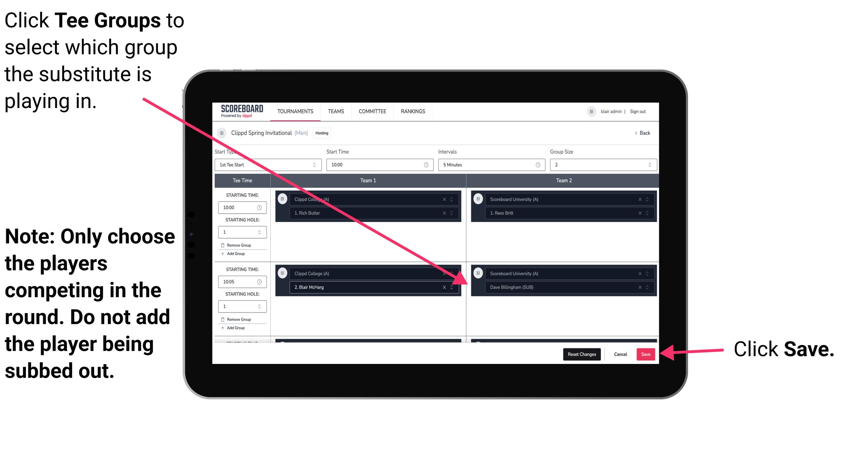Click the up-down stepper on Group Size field

click(650, 166)
